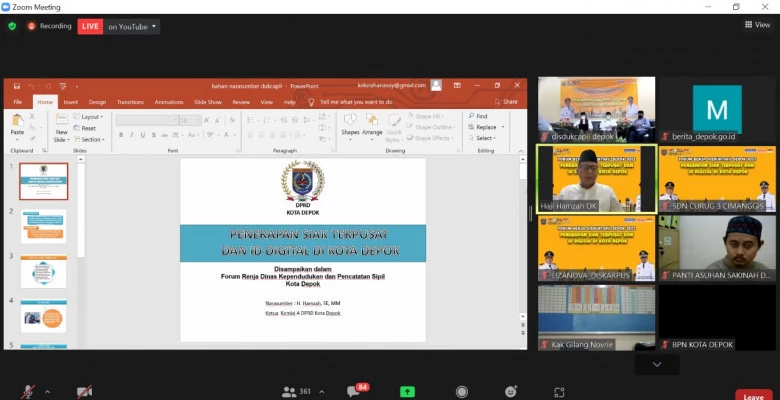The image size is (780, 400).
Task: Select slide 4 thumbnail in slide panel
Action: [44, 316]
